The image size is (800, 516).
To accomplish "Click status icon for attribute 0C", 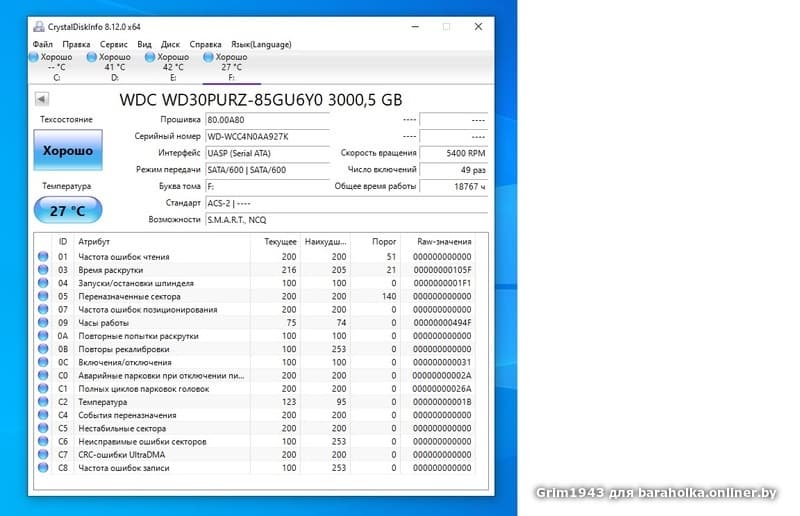I will [43, 362].
